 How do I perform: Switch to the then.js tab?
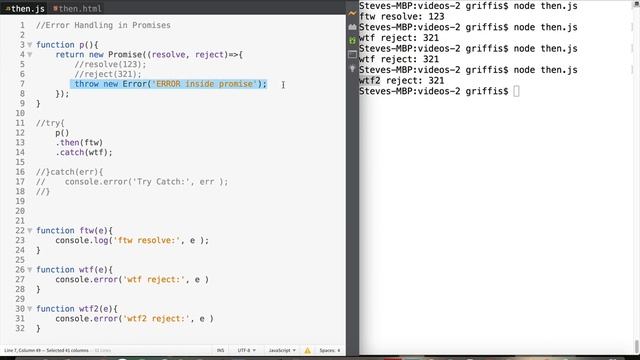(x=25, y=8)
